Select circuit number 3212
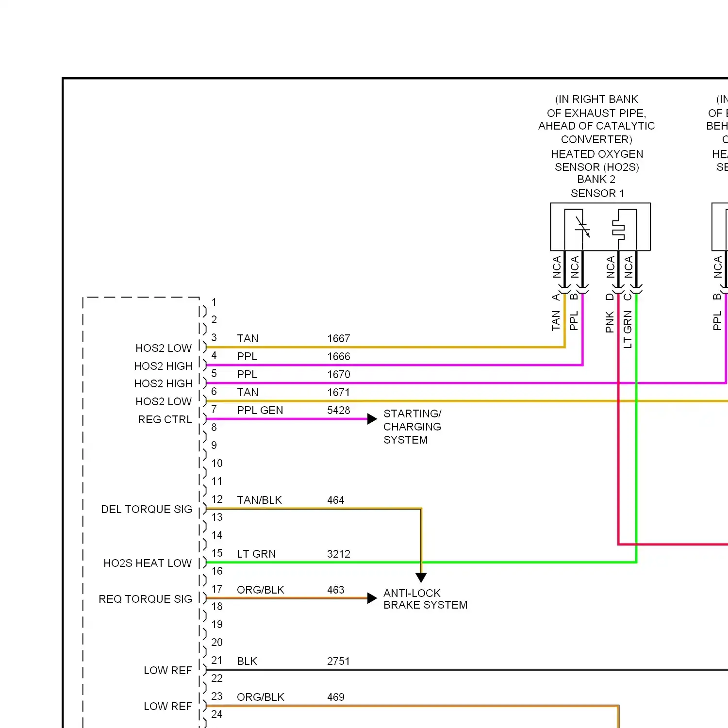 338,554
